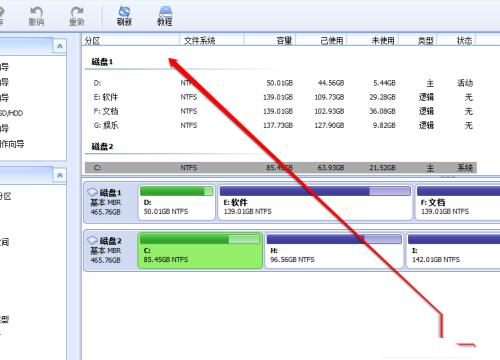This screenshot has width=500, height=360.
Task: Collapse the lower left sidebar panel chevron
Action: [x=60, y=175]
